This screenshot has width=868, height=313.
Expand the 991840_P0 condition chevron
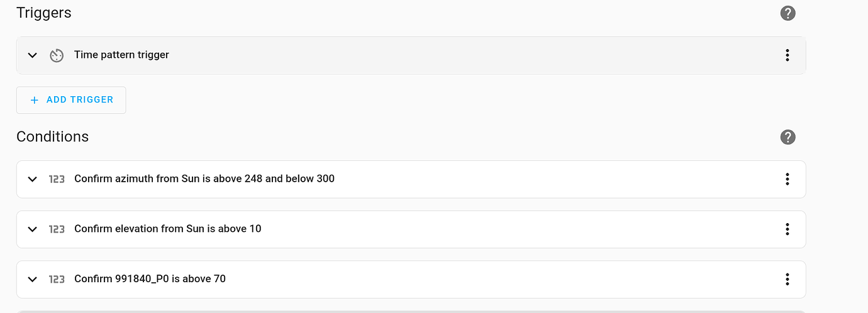33,279
